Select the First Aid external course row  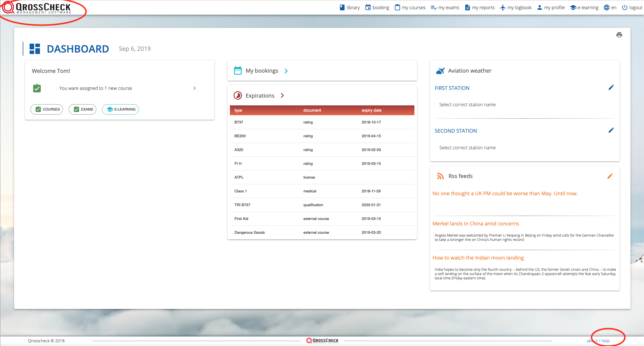[x=322, y=219]
